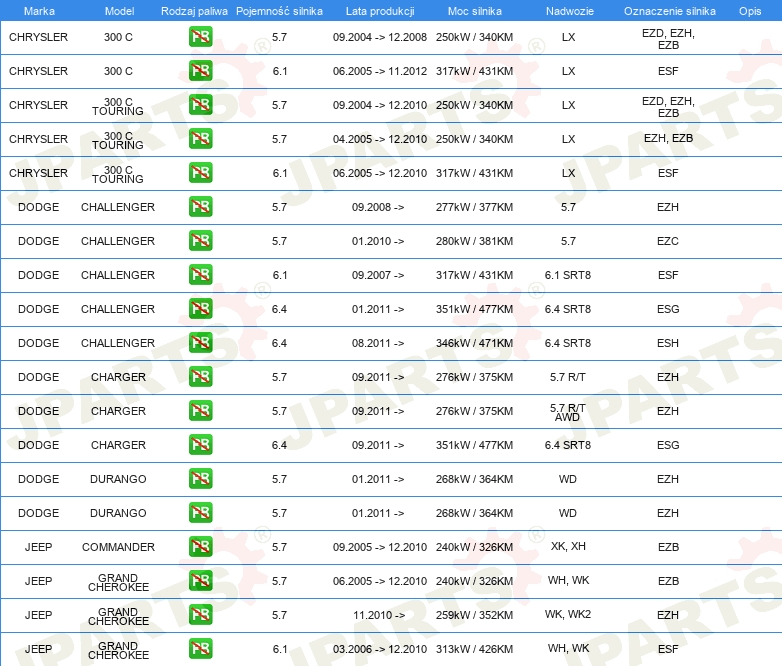The height and width of the screenshot is (666, 782).
Task: Click the fuel icon for Challenger ESH engine
Action: (200, 343)
